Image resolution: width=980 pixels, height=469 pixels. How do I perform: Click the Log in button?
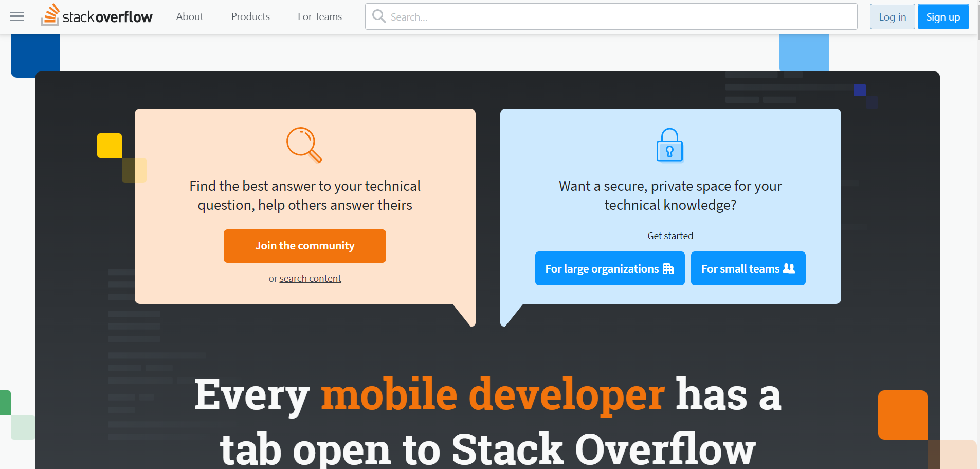click(x=892, y=16)
